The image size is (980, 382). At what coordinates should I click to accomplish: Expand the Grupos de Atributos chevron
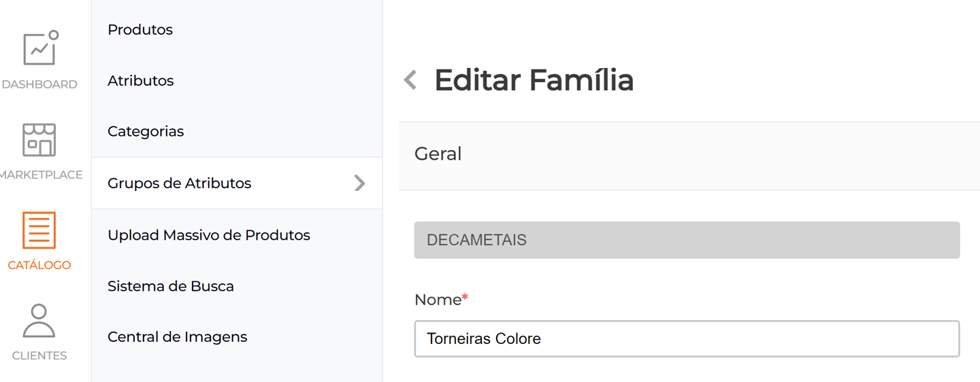[359, 183]
